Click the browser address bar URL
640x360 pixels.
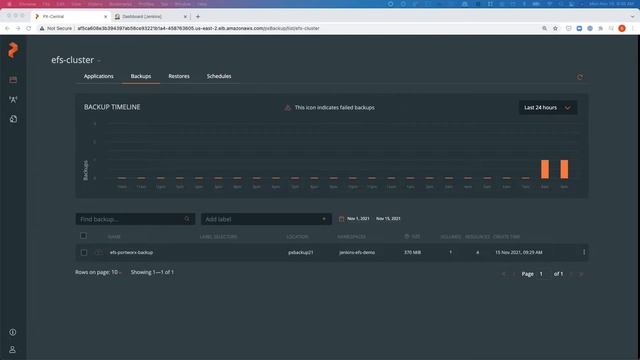tap(198, 28)
